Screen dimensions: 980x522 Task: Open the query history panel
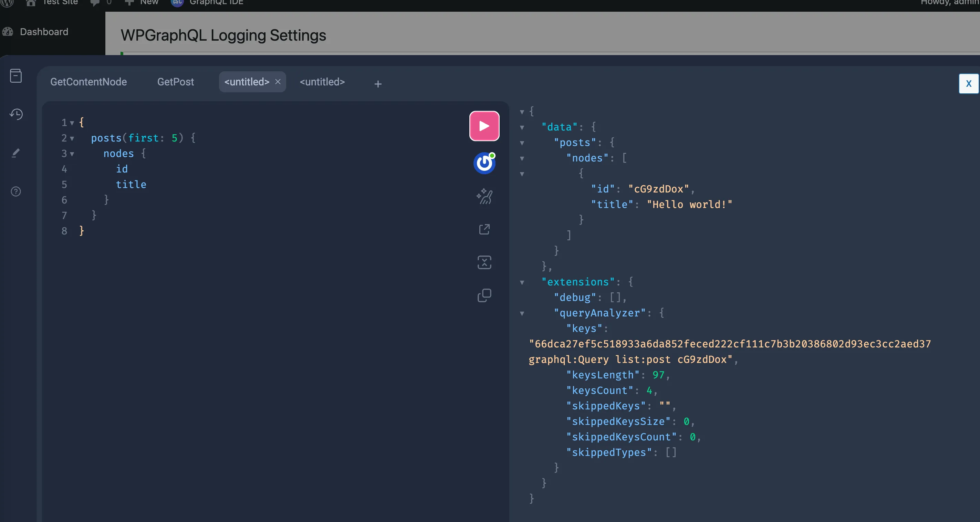pos(15,114)
